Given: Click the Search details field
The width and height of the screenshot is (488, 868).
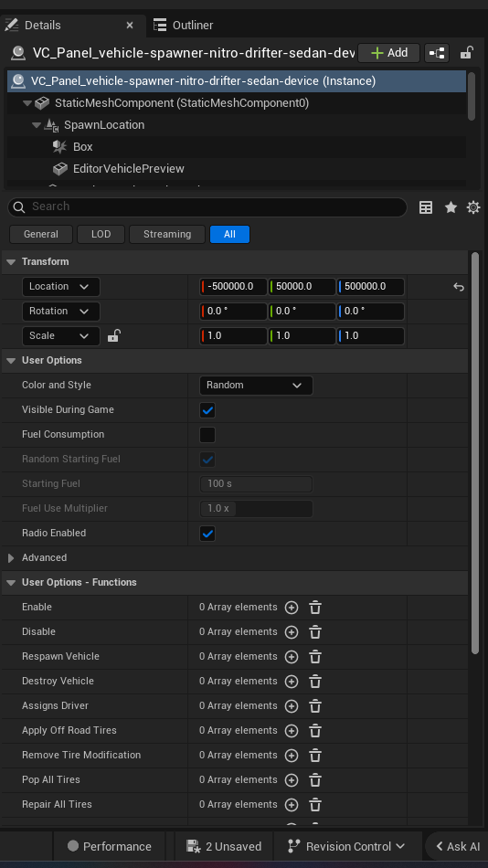Looking at the screenshot, I should 207,207.
